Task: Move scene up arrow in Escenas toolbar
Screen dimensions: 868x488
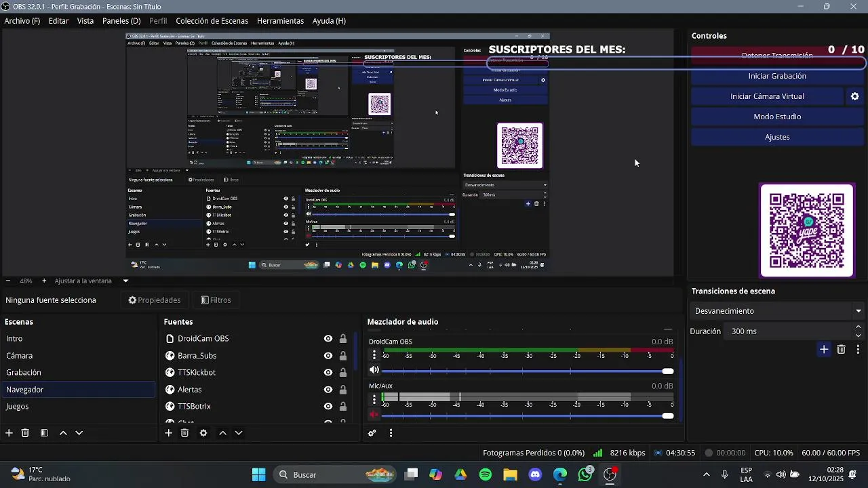Action: point(63,433)
